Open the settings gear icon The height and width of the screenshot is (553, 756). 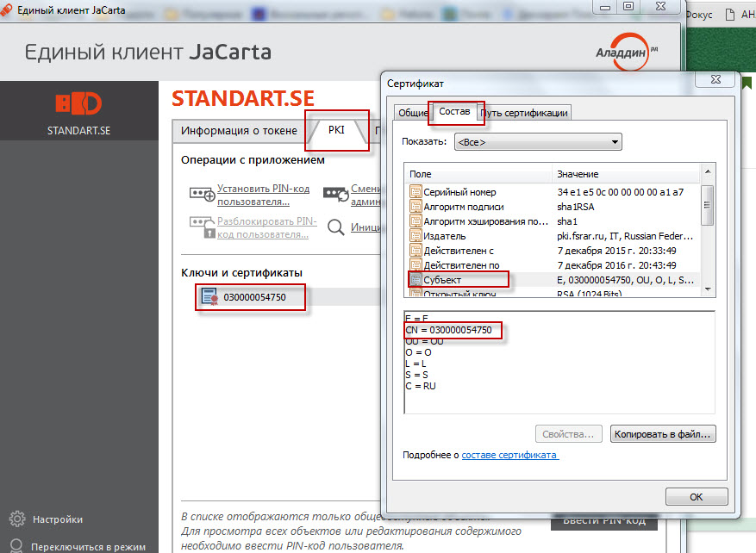[x=17, y=519]
